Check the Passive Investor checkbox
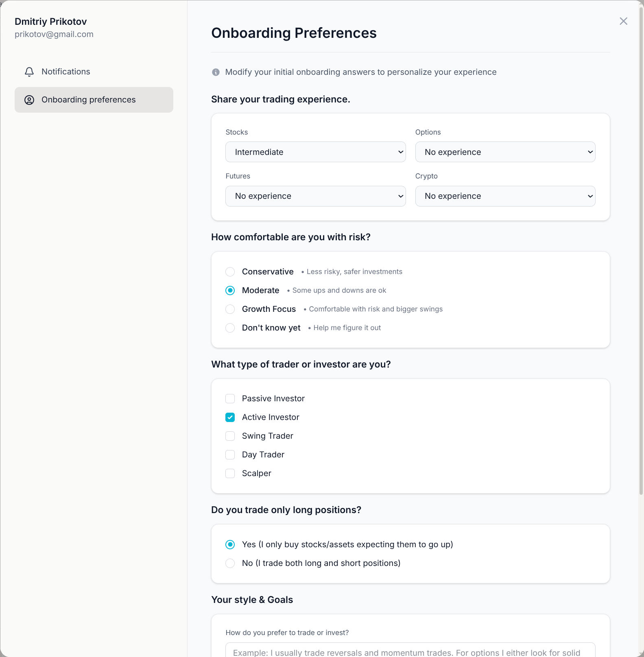The width and height of the screenshot is (644, 657). (230, 399)
